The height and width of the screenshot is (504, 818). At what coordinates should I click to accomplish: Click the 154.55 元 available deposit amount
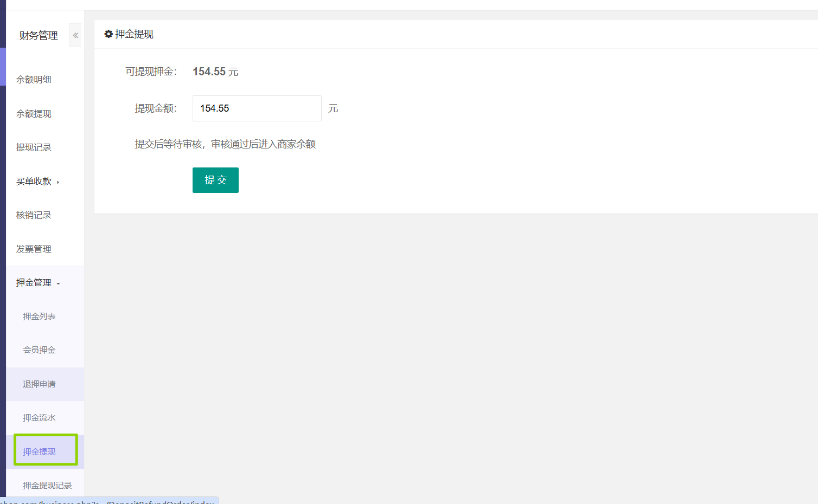[215, 72]
